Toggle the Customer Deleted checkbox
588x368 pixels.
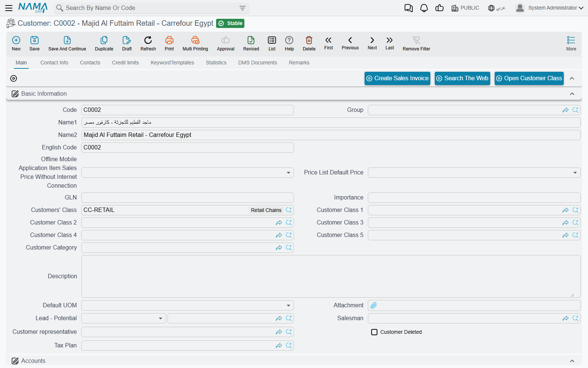tap(374, 332)
